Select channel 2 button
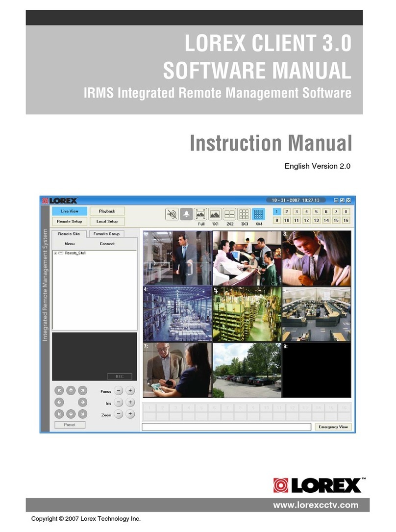This screenshot has height=532, width=396. click(287, 211)
